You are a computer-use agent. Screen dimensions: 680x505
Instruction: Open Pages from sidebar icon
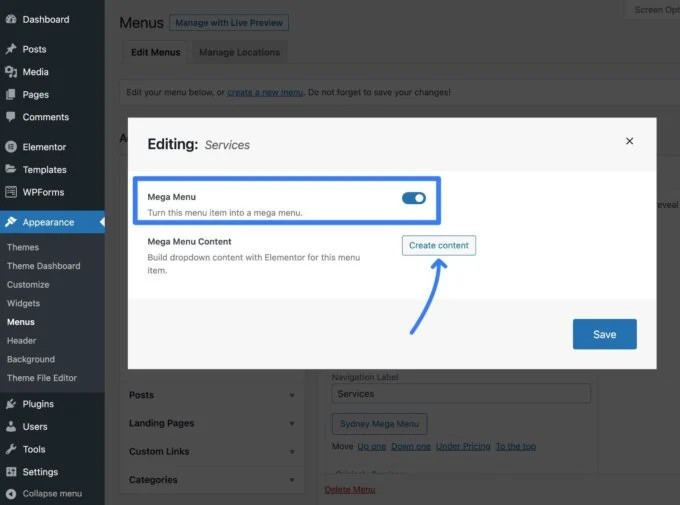click(x=11, y=95)
